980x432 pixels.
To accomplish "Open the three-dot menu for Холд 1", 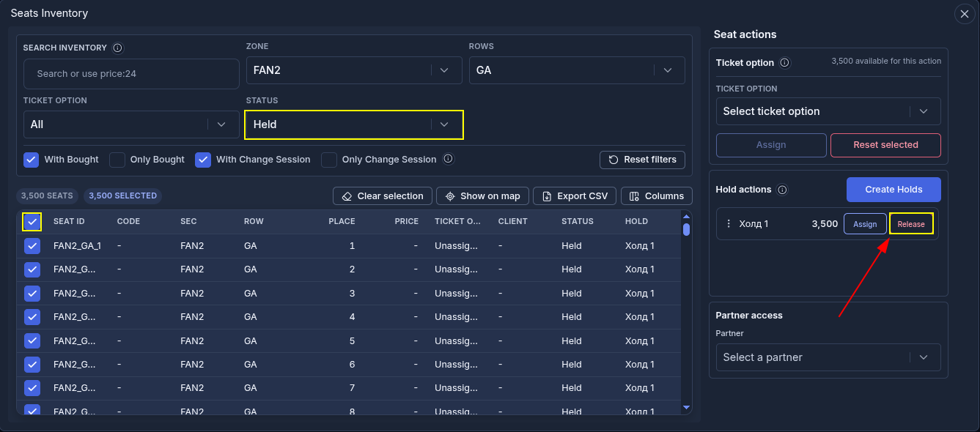I will 729,224.
